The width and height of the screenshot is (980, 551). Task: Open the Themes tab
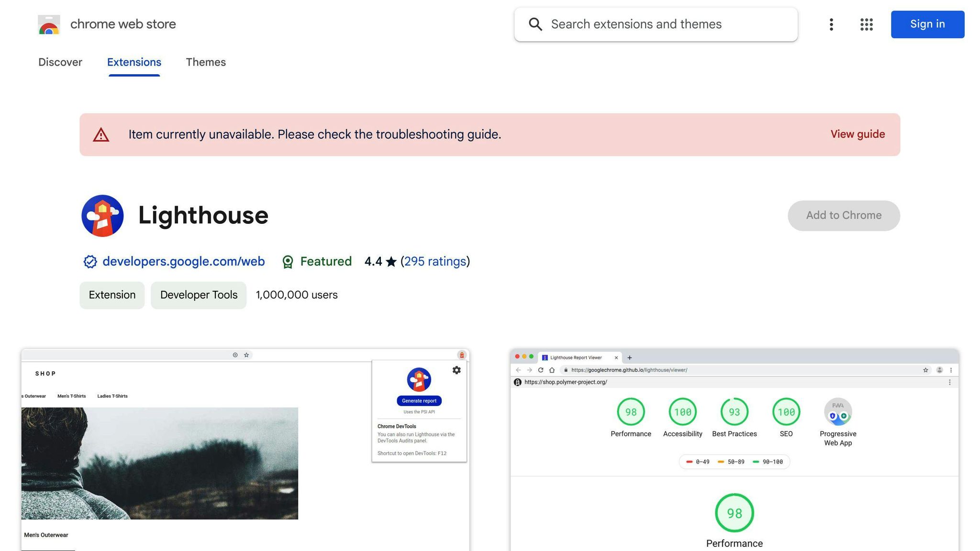[206, 62]
